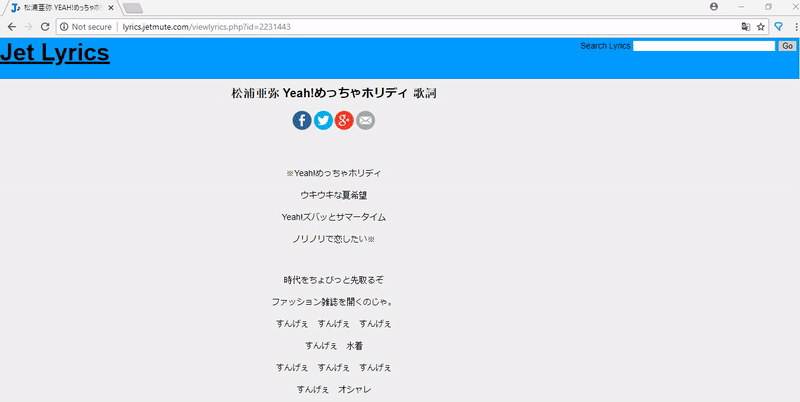800x402 pixels.
Task: View site info via Not secure indicator
Action: click(85, 27)
